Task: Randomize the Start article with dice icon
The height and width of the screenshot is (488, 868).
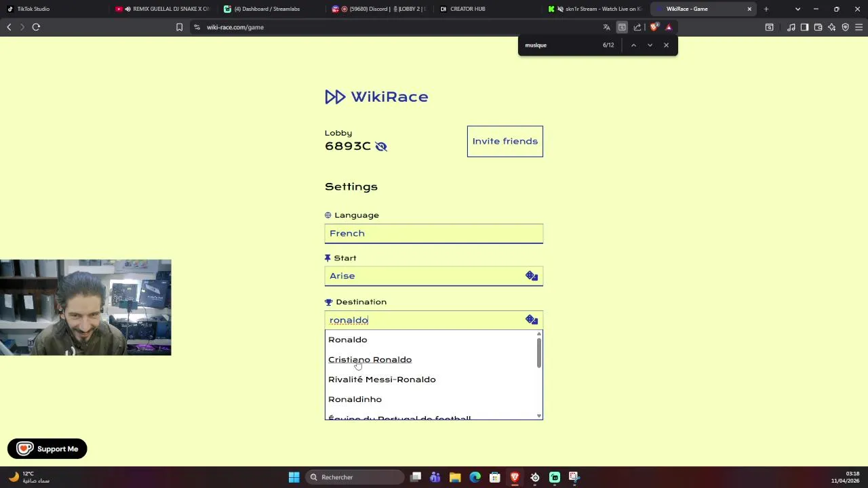Action: (532, 276)
